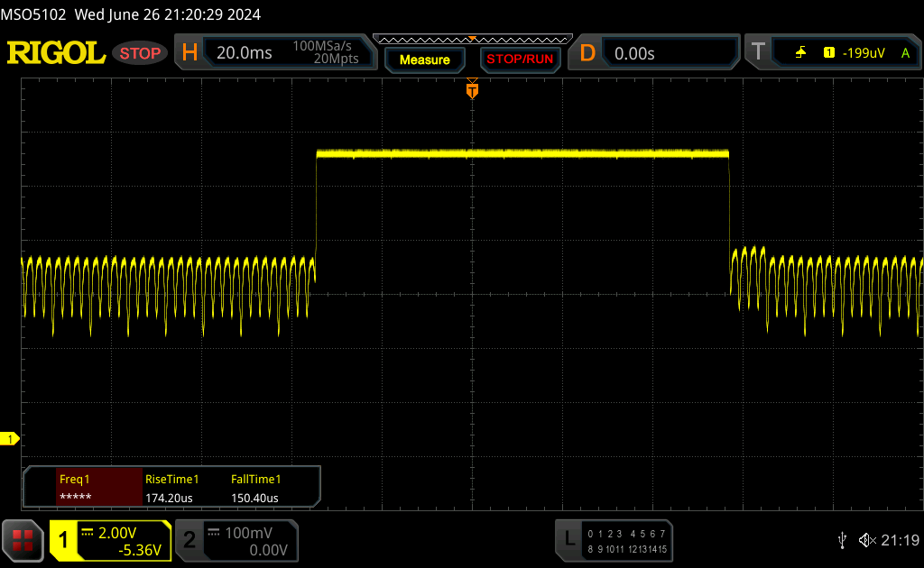
Task: Open the L logic analyzer icon
Action: click(570, 538)
